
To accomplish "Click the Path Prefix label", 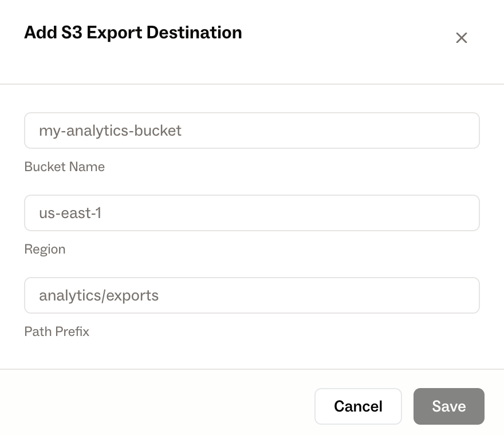I will pos(57,331).
